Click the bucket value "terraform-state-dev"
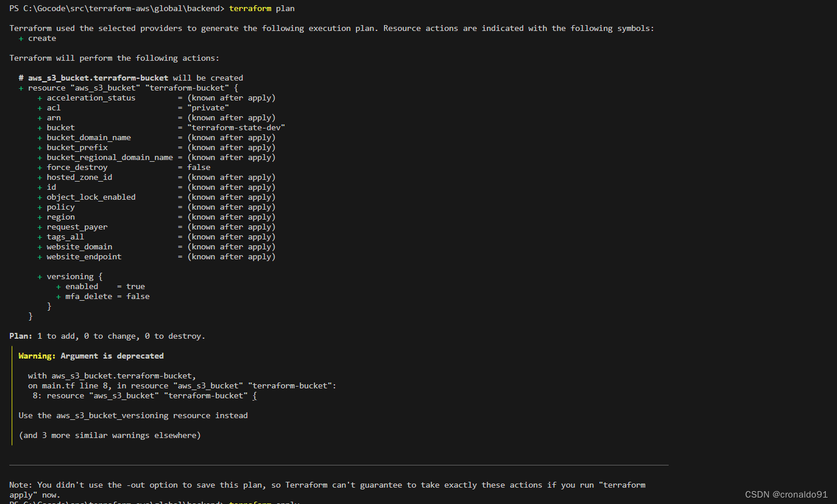Screen dimensions: 837x504 coord(236,128)
